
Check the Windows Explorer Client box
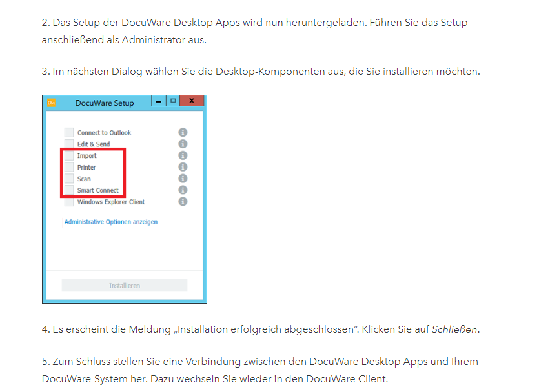coord(69,202)
